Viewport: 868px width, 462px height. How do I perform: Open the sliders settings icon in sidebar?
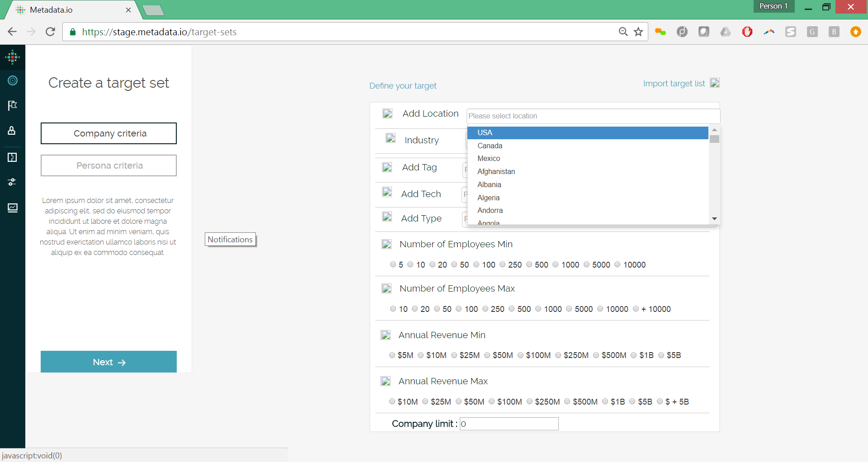[x=13, y=182]
